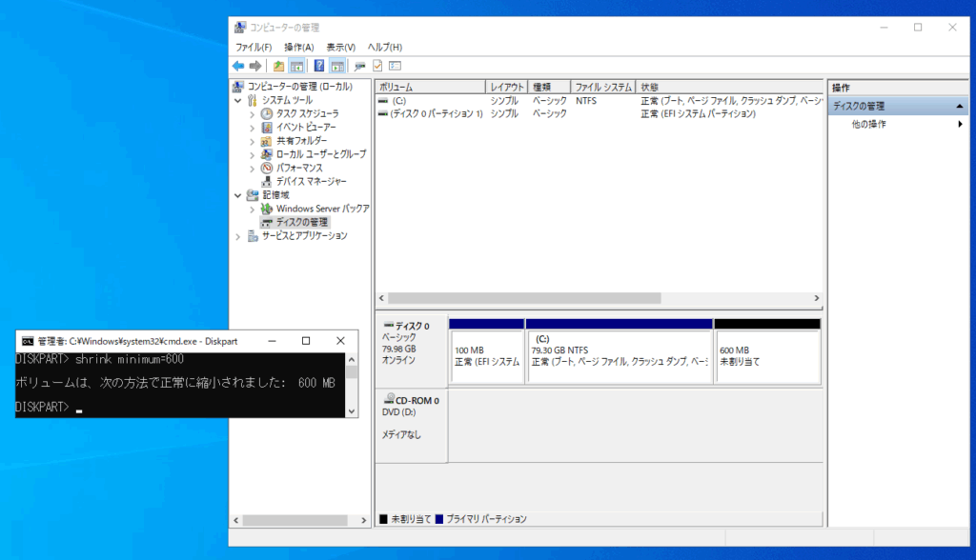Select the 600 MB 未割り当て partition block

(767, 356)
